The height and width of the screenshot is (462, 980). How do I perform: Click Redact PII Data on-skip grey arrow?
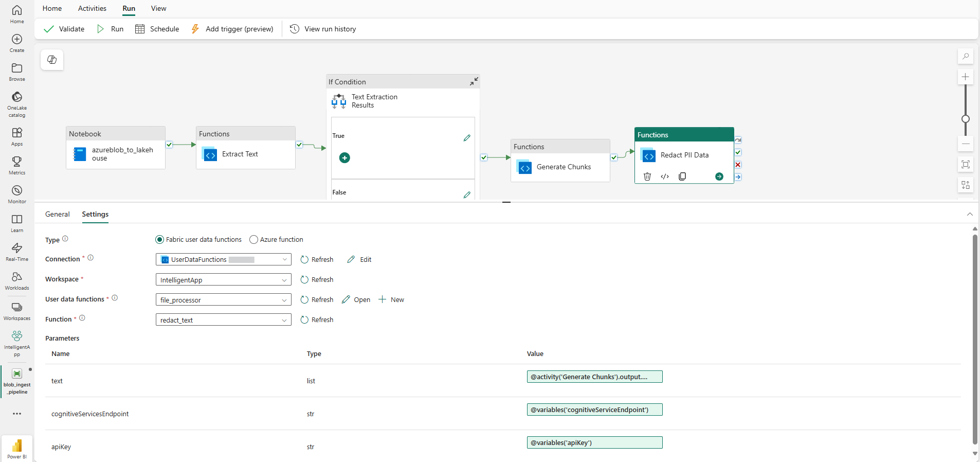pyautogui.click(x=738, y=140)
